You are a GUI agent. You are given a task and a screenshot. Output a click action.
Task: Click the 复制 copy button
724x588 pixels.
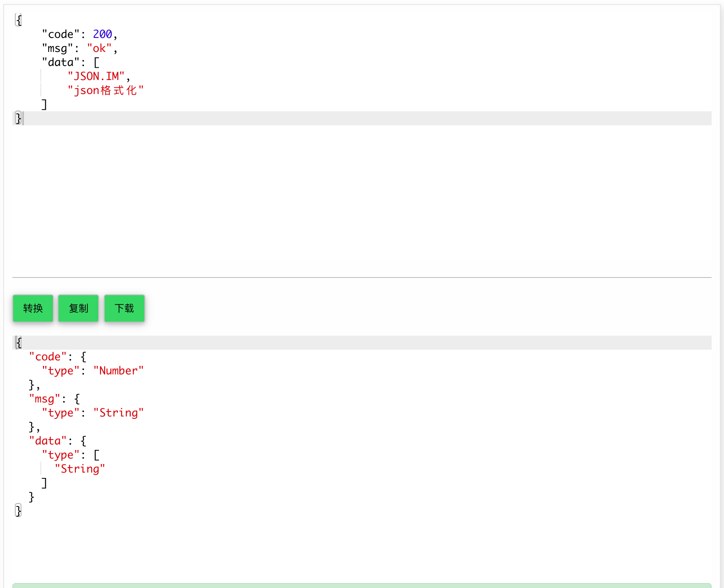[x=78, y=308]
